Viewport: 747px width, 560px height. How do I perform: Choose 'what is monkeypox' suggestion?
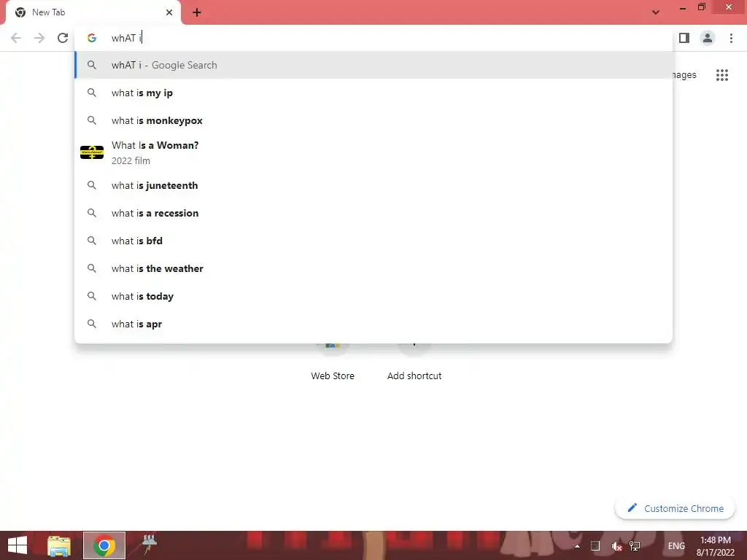(373, 120)
